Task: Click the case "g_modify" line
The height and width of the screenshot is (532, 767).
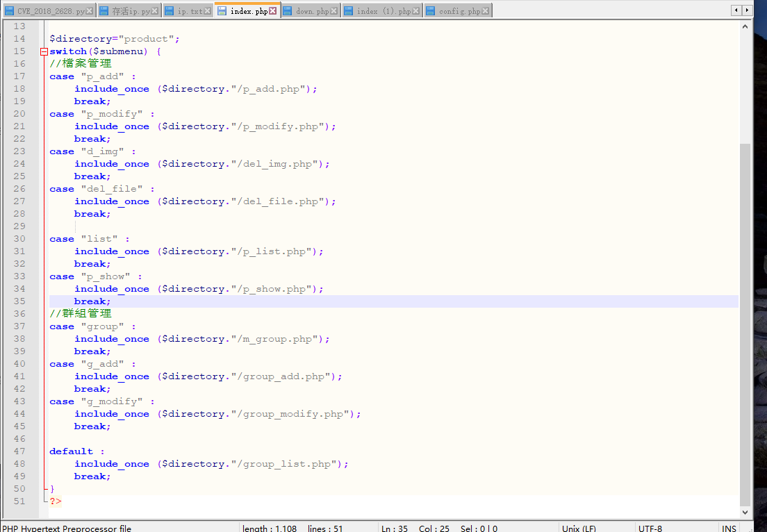Action: tap(101, 401)
